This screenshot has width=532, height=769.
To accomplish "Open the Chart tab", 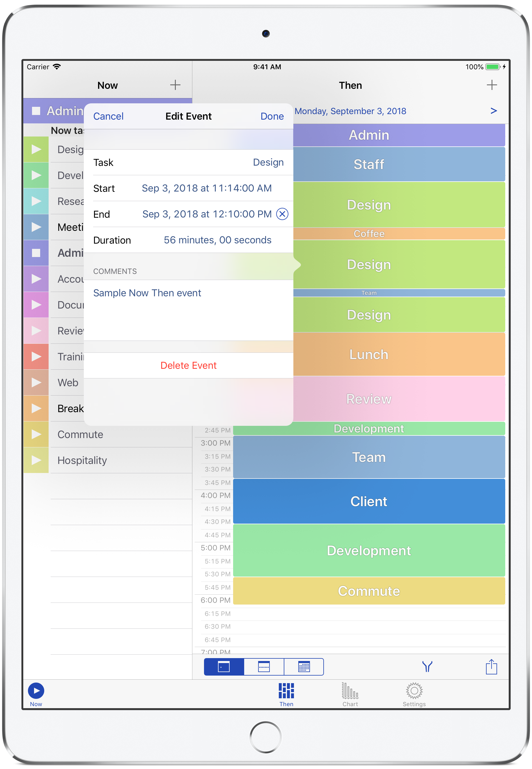I will [x=350, y=694].
